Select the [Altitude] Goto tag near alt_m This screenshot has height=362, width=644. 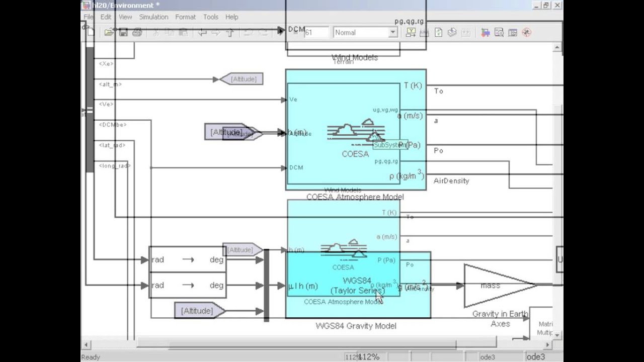242,79
